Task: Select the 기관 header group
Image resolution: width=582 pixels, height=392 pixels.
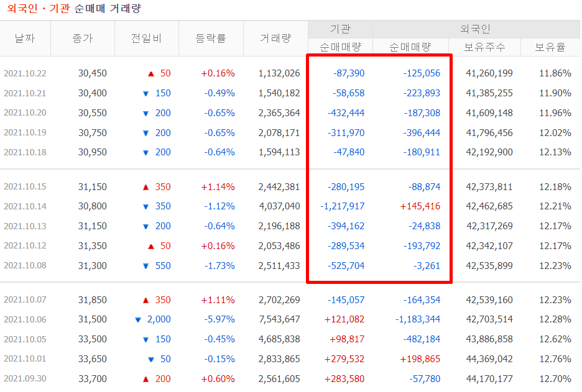Action: click(340, 29)
